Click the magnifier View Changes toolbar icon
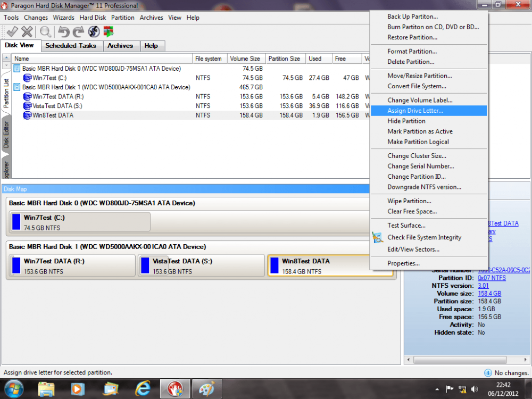Screen dimensions: 532x399 (x=45, y=31)
